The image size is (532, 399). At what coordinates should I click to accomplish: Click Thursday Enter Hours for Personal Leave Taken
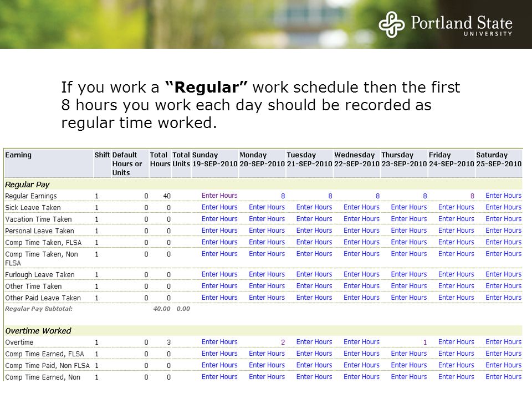pos(409,231)
